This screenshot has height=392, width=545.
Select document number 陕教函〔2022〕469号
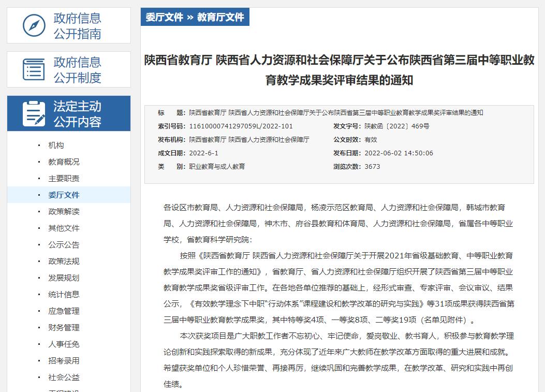coord(397,126)
